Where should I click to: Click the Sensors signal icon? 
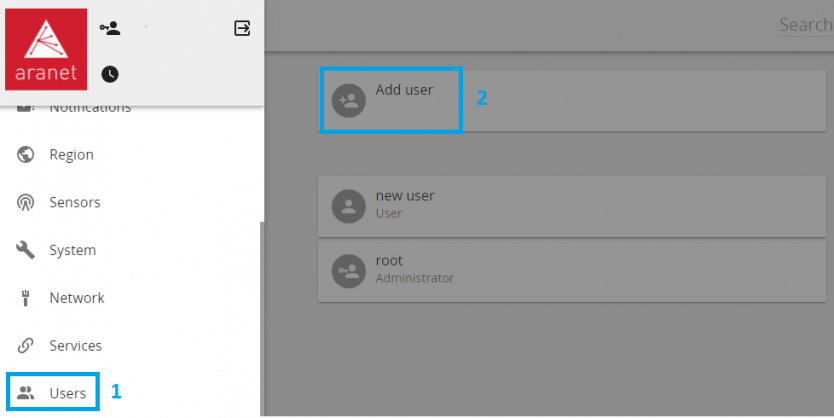point(27,202)
